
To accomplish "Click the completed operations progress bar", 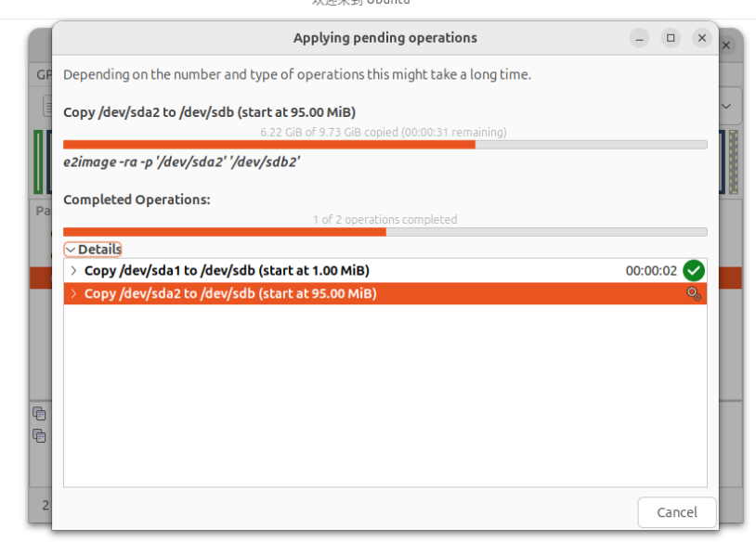I will click(385, 232).
